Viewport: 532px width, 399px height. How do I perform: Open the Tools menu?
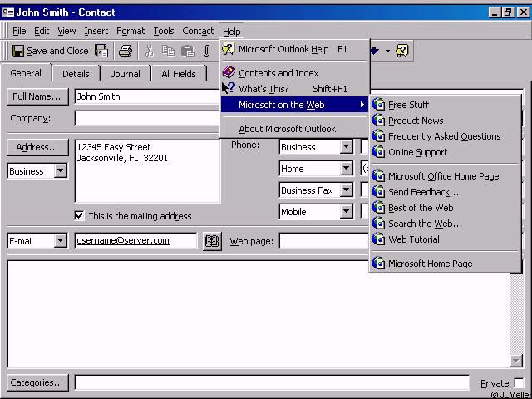164,32
